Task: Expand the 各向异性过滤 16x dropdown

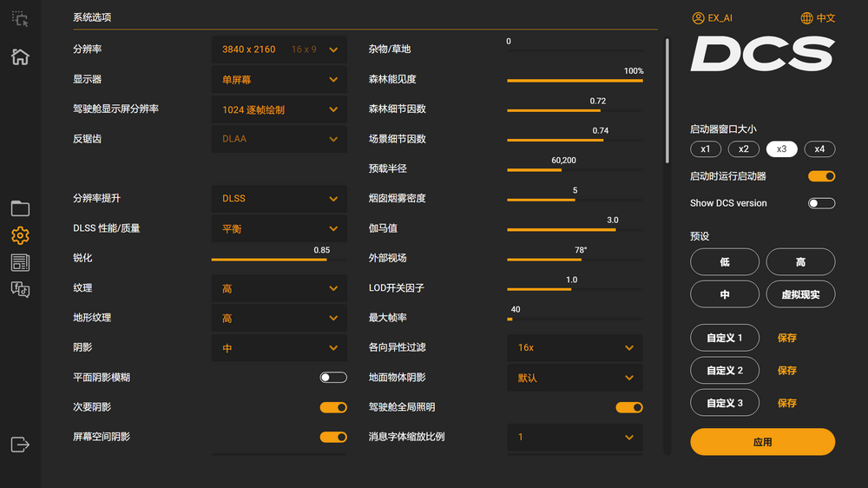Action: (x=575, y=347)
